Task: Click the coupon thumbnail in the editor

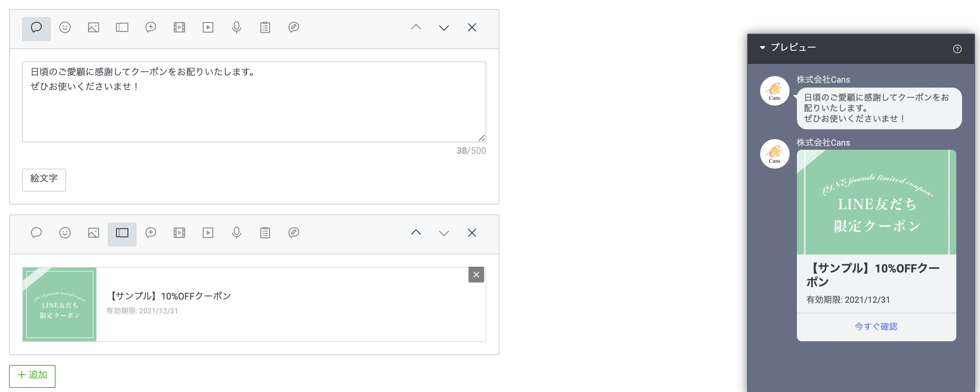Action: [60, 304]
